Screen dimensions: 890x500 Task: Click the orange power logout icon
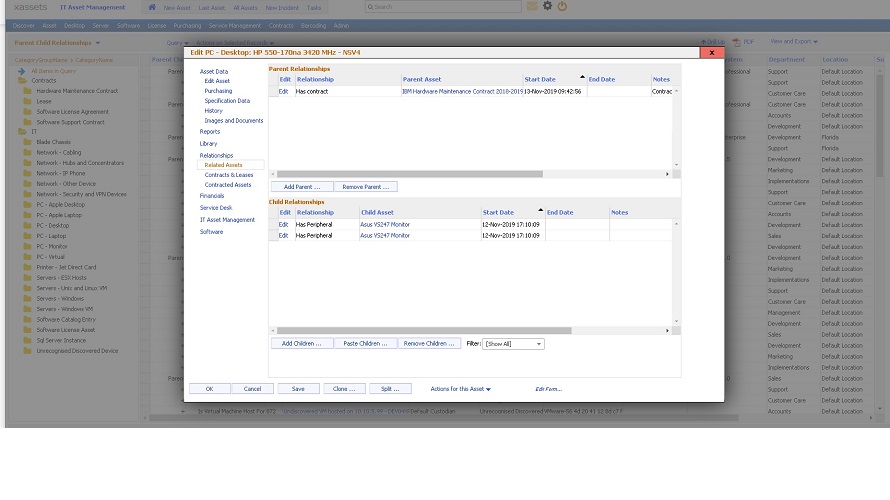point(562,6)
